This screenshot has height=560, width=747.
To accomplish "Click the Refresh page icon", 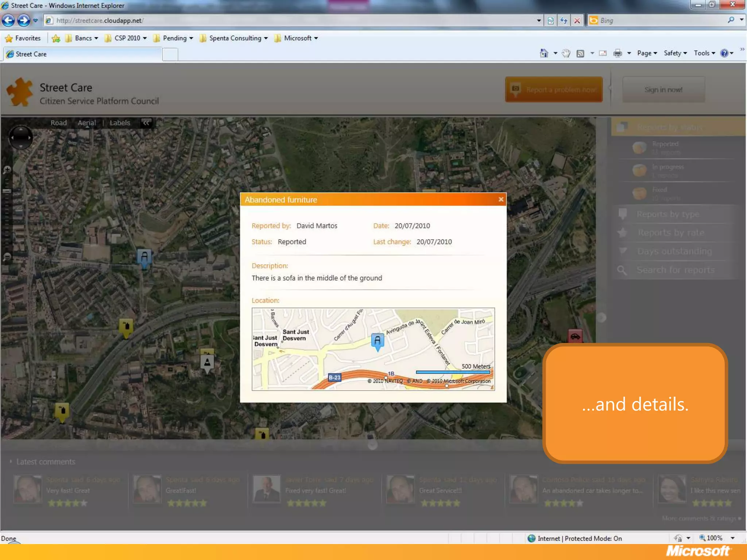I will pos(564,20).
